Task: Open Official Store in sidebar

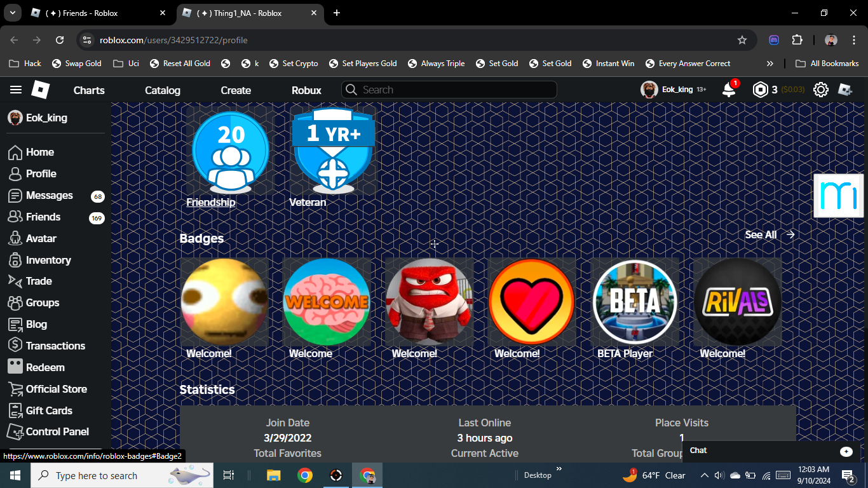Action: tap(55, 389)
